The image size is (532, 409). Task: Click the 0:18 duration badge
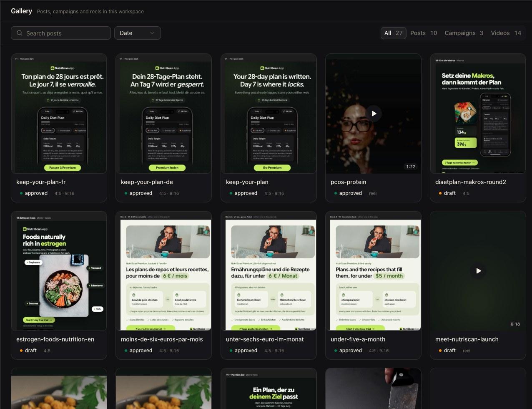[x=515, y=324]
